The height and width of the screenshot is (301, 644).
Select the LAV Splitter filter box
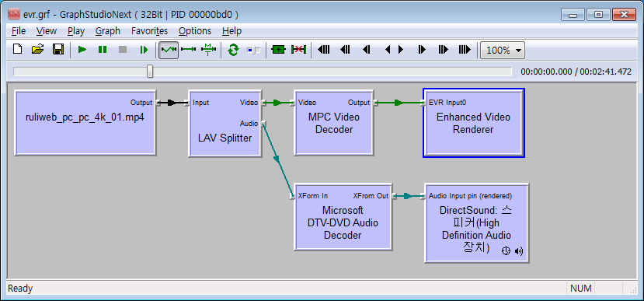click(225, 124)
